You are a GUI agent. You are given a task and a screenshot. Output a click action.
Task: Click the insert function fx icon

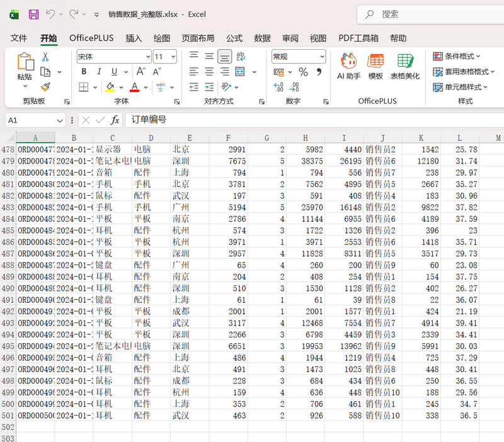115,120
